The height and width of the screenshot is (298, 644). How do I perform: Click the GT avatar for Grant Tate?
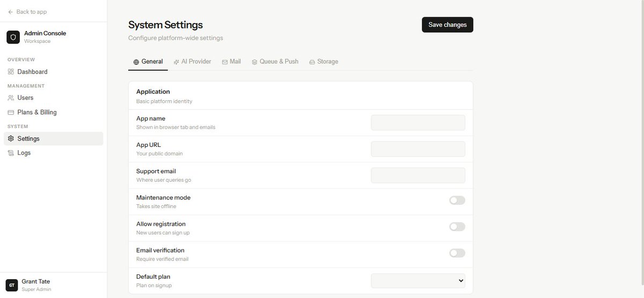point(12,285)
